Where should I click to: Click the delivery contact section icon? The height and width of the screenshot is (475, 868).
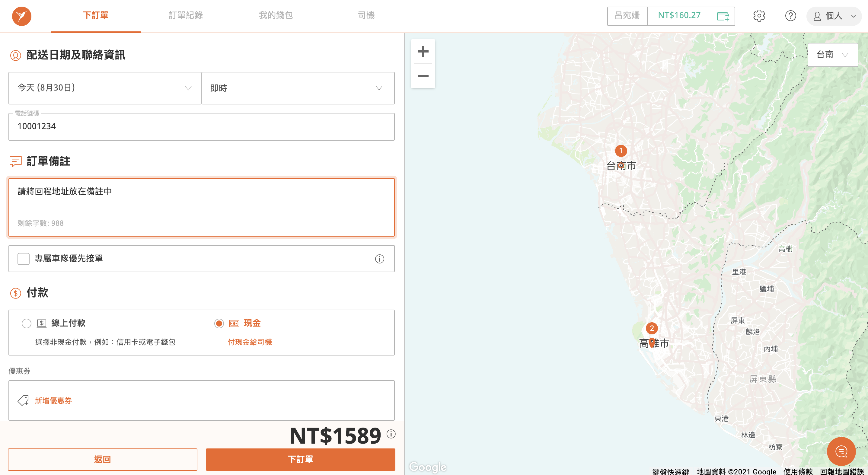[15, 55]
